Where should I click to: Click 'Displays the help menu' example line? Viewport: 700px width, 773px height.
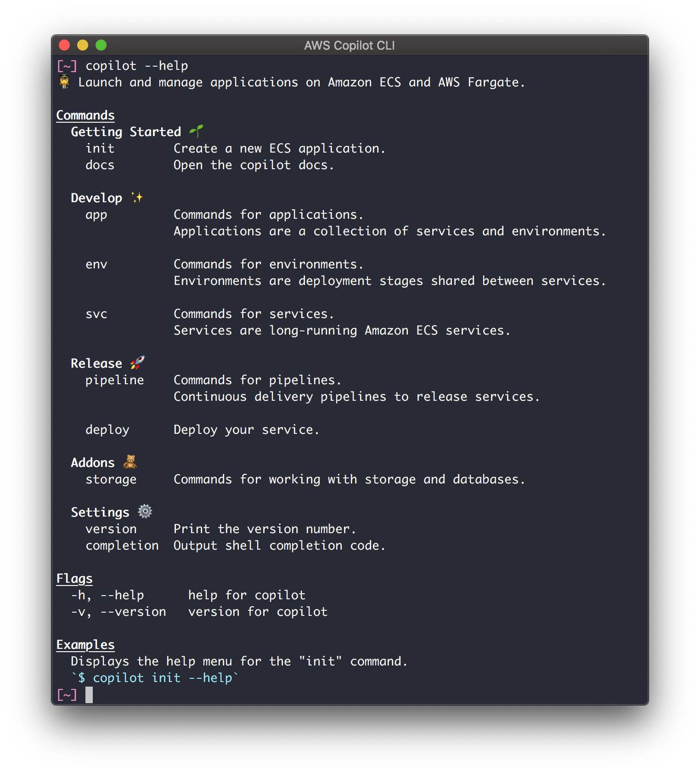point(239,661)
